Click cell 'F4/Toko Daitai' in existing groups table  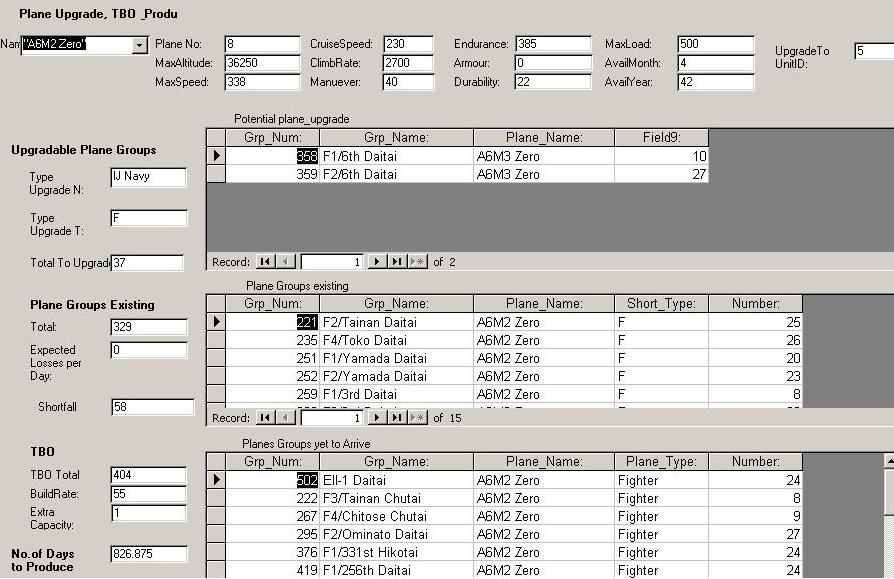point(396,340)
